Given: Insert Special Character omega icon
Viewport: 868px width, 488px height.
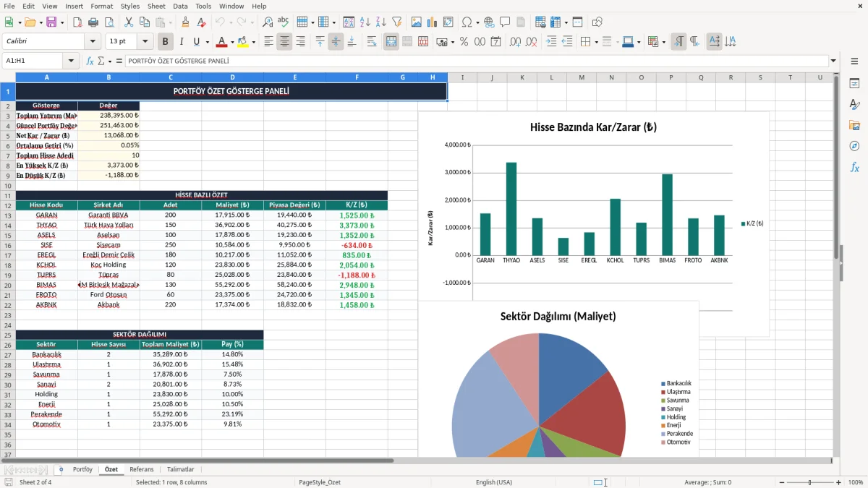Looking at the screenshot, I should coord(467,22).
